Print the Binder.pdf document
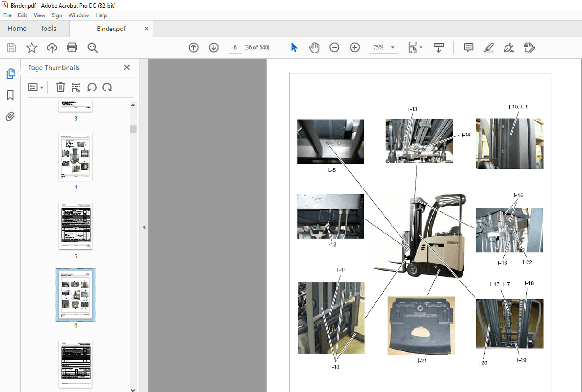This screenshot has height=392, width=582. pyautogui.click(x=71, y=47)
